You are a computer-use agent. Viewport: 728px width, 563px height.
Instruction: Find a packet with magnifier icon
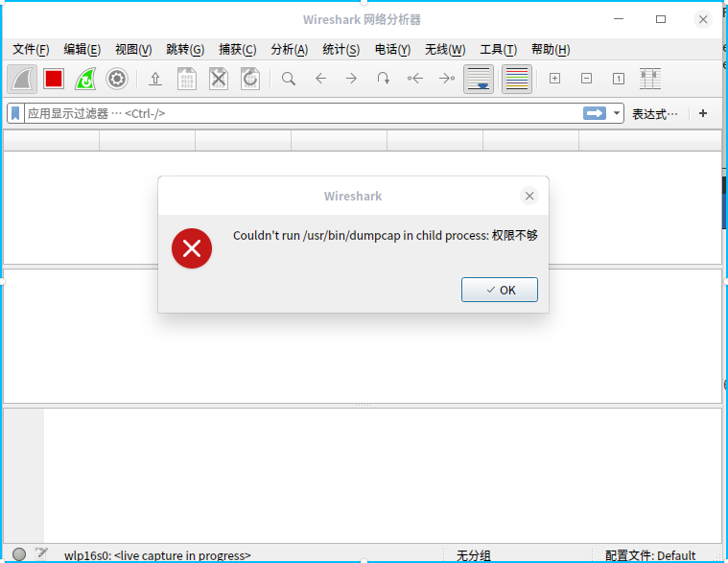tap(289, 79)
